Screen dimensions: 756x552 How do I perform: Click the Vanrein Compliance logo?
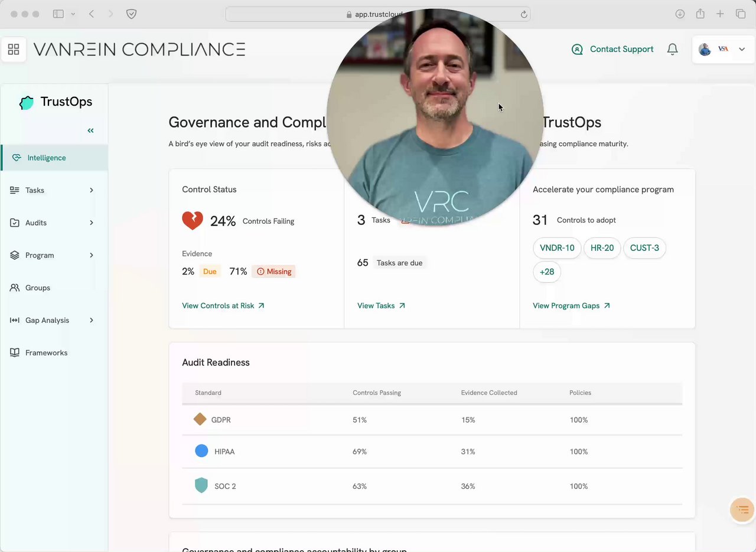(139, 50)
